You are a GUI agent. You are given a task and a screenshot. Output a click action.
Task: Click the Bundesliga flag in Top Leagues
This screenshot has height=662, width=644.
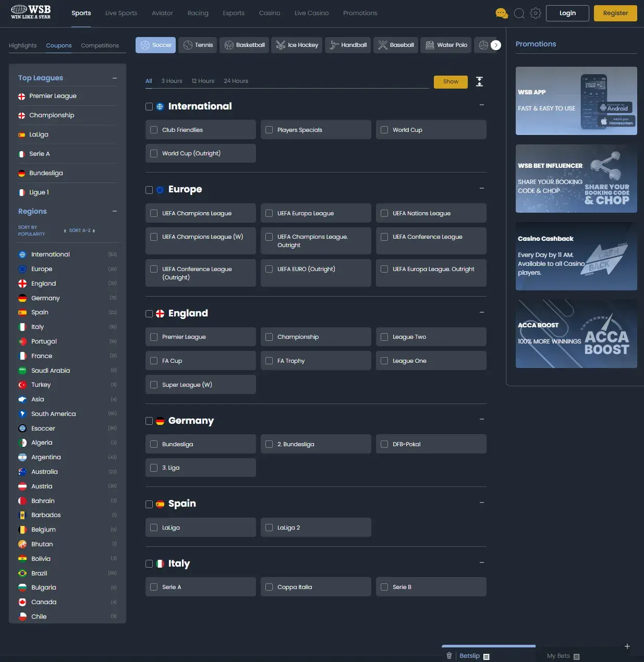tap(22, 174)
